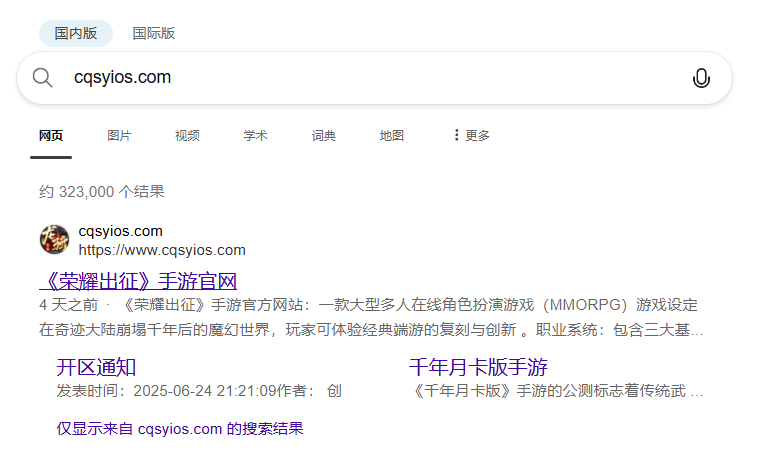Open the 更多 dropdown menu
Screen dimensions: 765x466
pos(471,135)
